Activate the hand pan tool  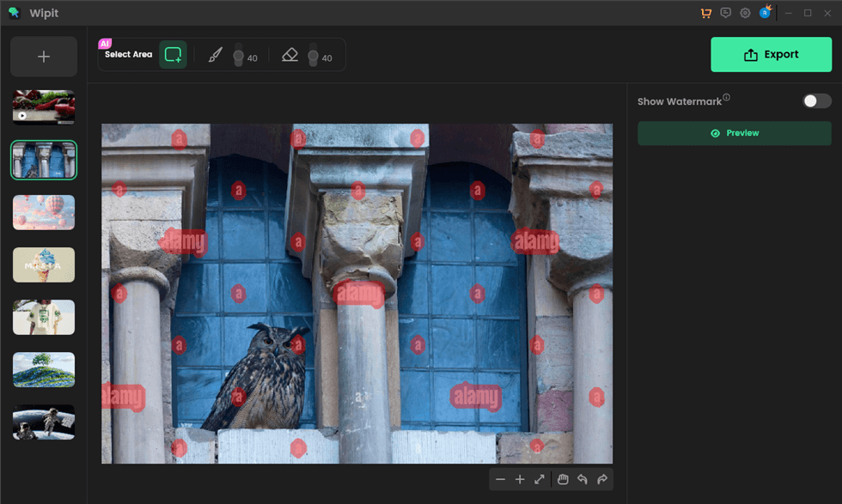(563, 479)
